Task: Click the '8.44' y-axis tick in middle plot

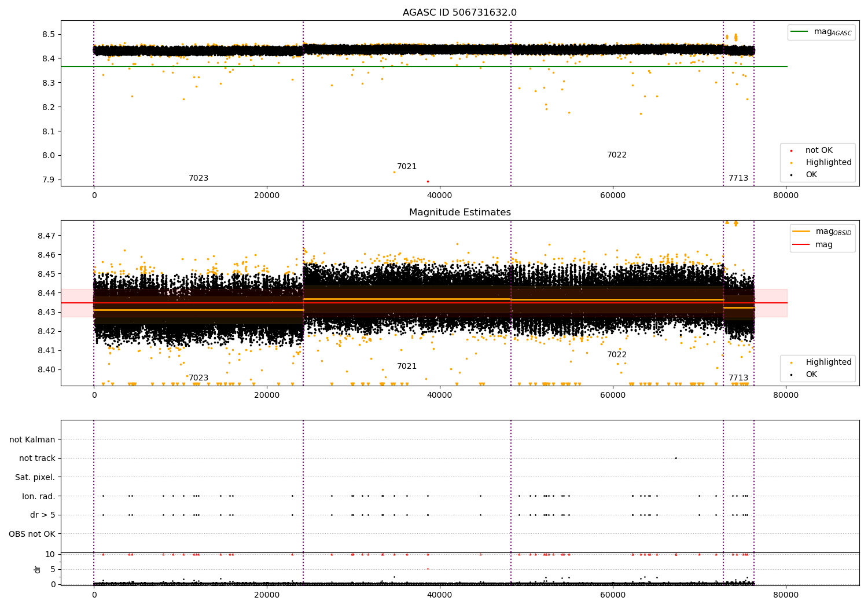Action: click(46, 293)
